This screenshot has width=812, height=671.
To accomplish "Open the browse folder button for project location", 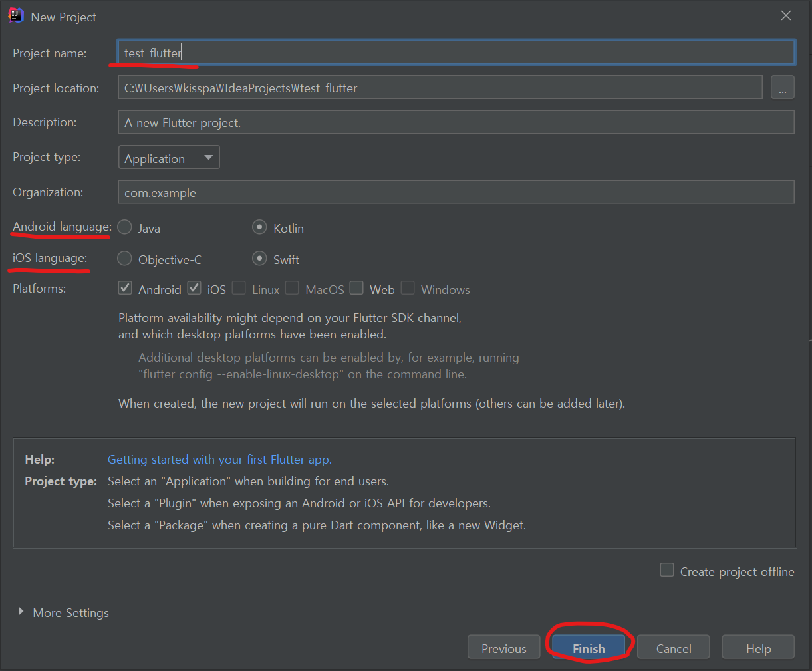I will click(782, 88).
